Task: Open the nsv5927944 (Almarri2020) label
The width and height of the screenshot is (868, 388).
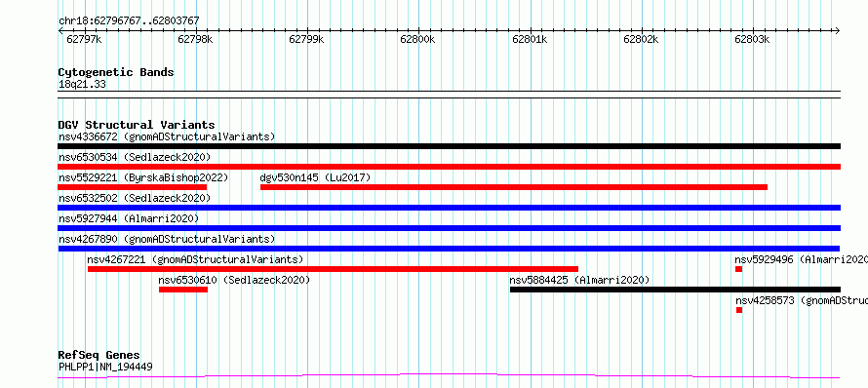Action: tap(129, 218)
